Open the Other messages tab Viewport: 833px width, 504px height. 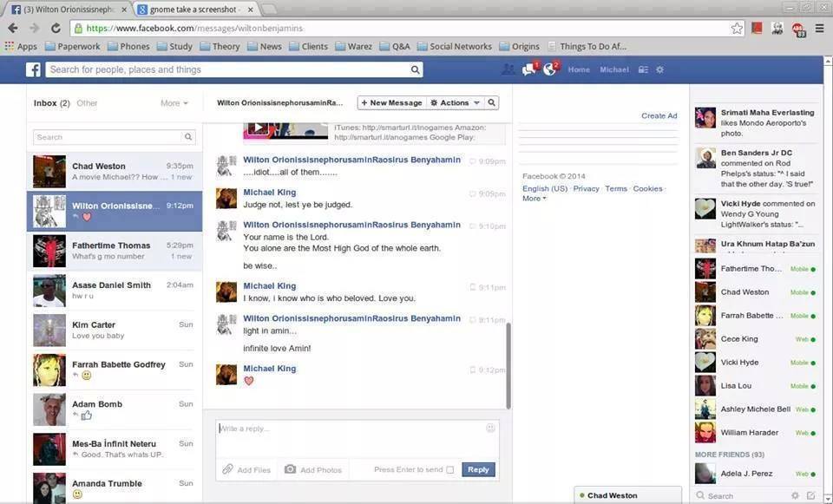coord(87,103)
